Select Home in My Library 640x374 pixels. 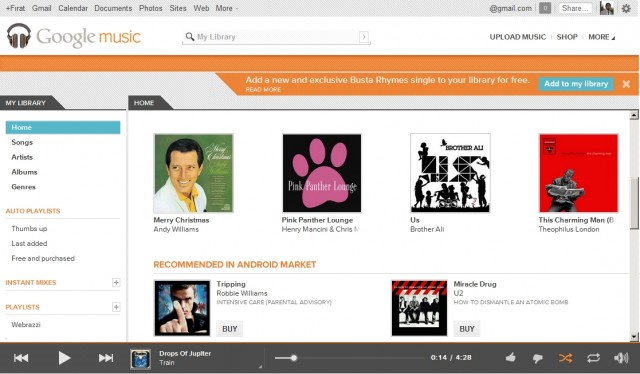(x=63, y=127)
